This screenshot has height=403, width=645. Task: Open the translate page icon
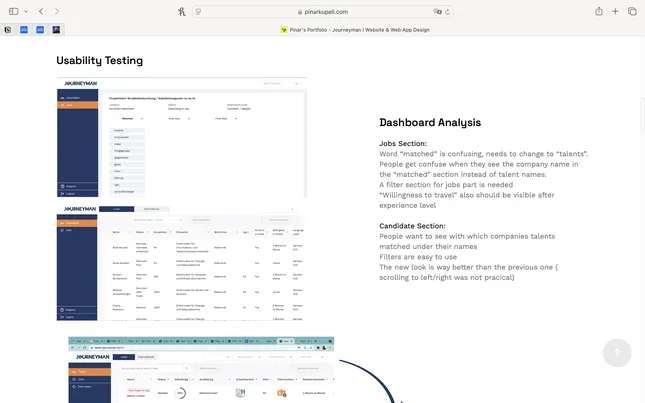[x=438, y=11]
